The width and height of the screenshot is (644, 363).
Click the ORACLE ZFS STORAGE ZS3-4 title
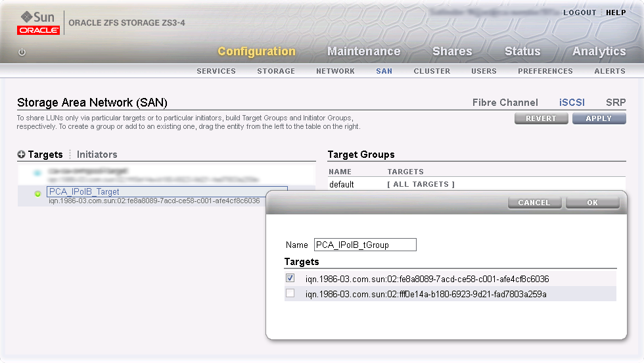(126, 23)
